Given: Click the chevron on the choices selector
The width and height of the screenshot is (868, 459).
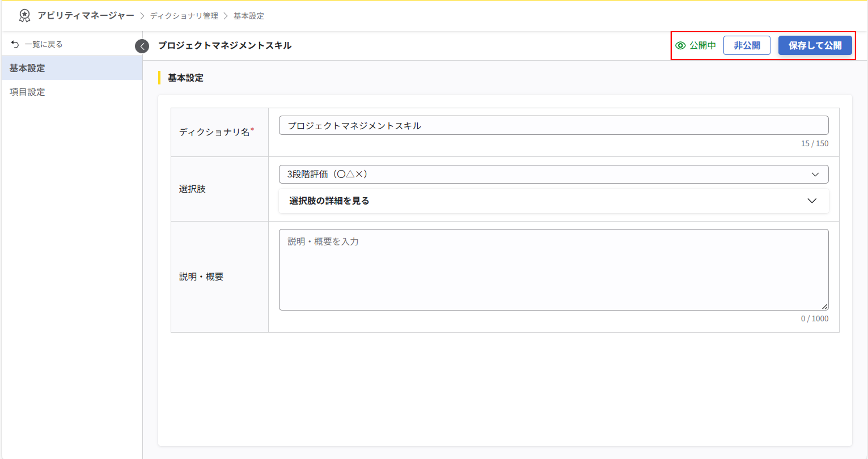Looking at the screenshot, I should click(x=815, y=175).
